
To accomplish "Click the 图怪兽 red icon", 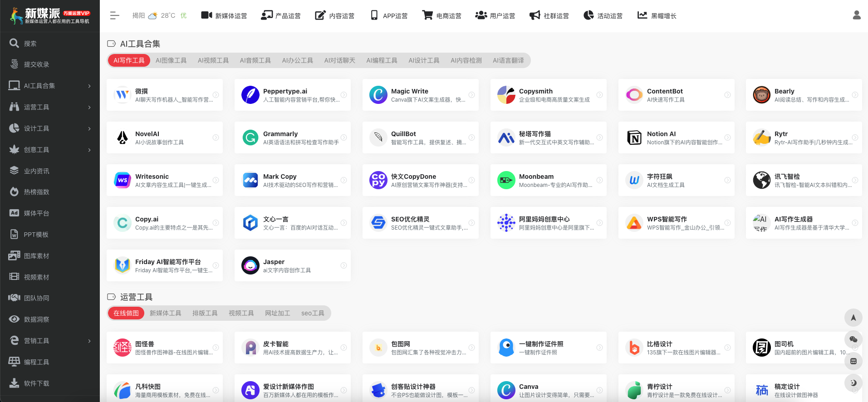I will (x=122, y=348).
